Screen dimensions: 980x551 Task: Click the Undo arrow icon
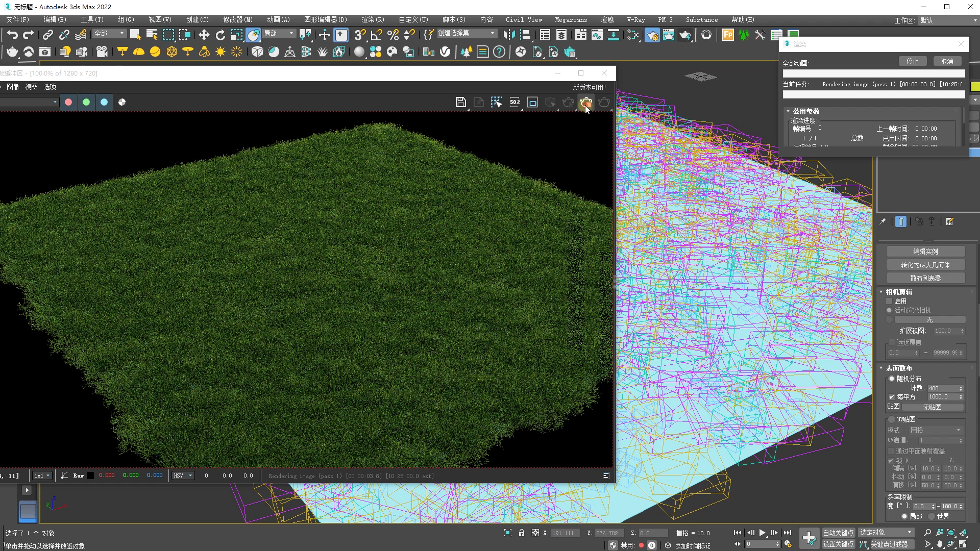[12, 35]
